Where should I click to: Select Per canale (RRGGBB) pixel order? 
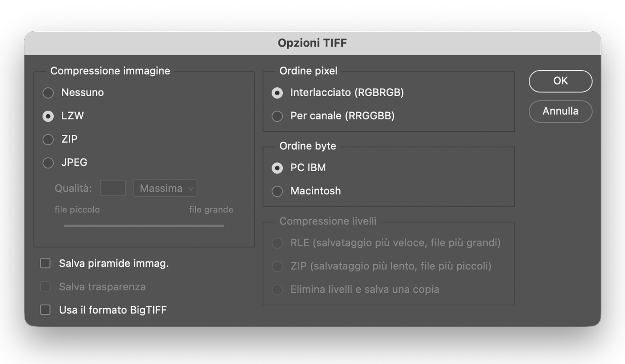[277, 116]
